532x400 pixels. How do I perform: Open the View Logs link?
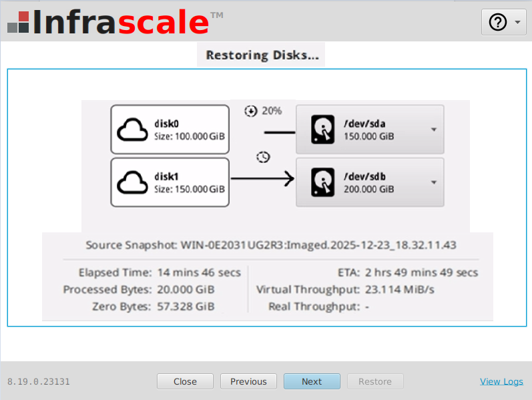point(501,381)
